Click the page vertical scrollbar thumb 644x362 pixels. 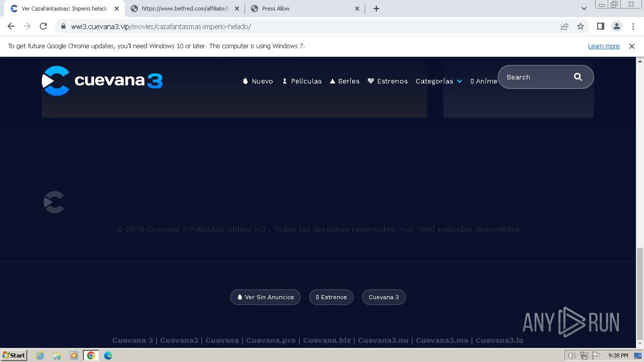coord(640,294)
